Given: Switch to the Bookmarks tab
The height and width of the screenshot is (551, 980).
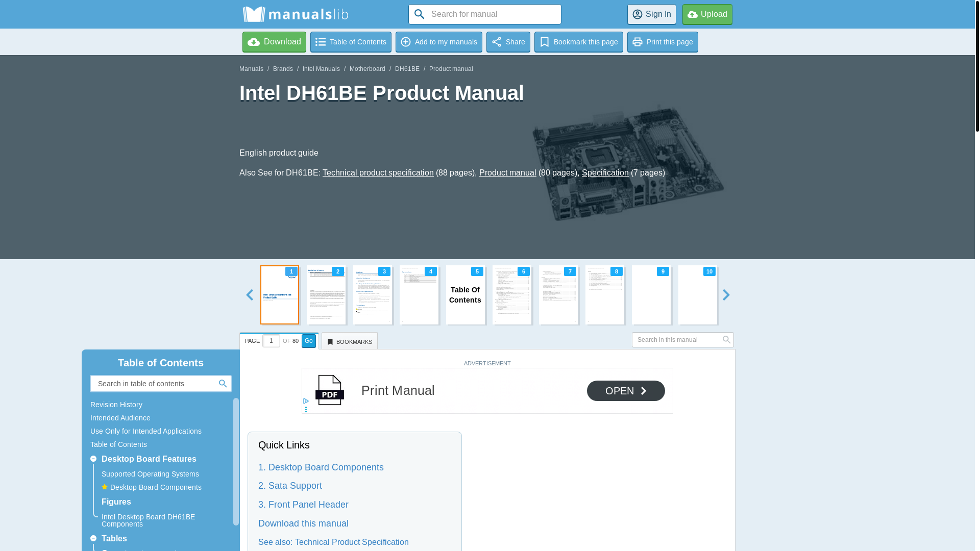Looking at the screenshot, I should [x=350, y=341].
